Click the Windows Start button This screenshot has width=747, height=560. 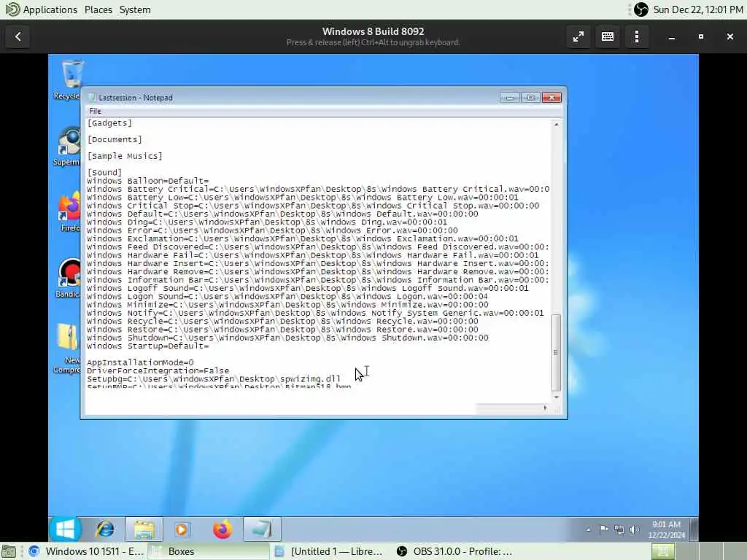[x=65, y=529]
